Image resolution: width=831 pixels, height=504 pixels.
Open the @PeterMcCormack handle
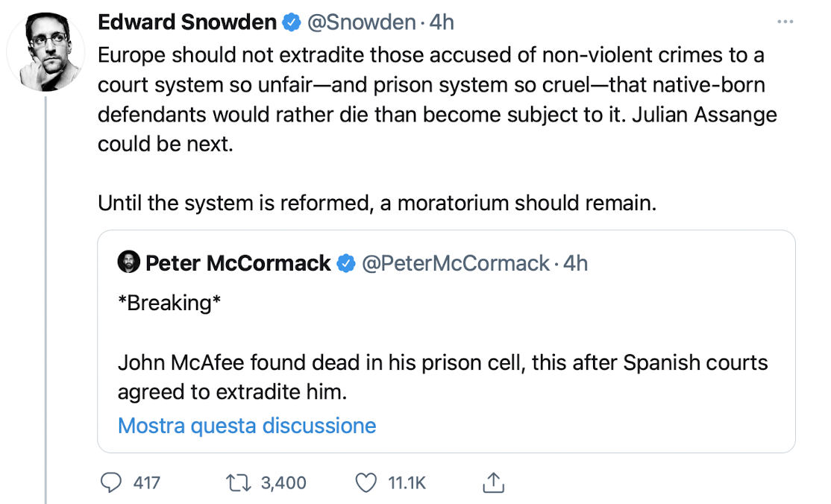456,263
